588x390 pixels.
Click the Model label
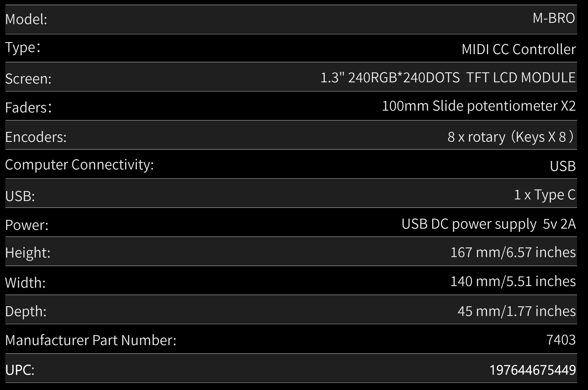[26, 19]
